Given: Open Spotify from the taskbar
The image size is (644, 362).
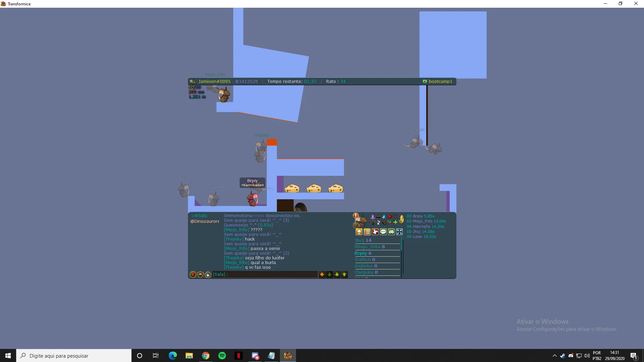Looking at the screenshot, I should pyautogui.click(x=222, y=356).
